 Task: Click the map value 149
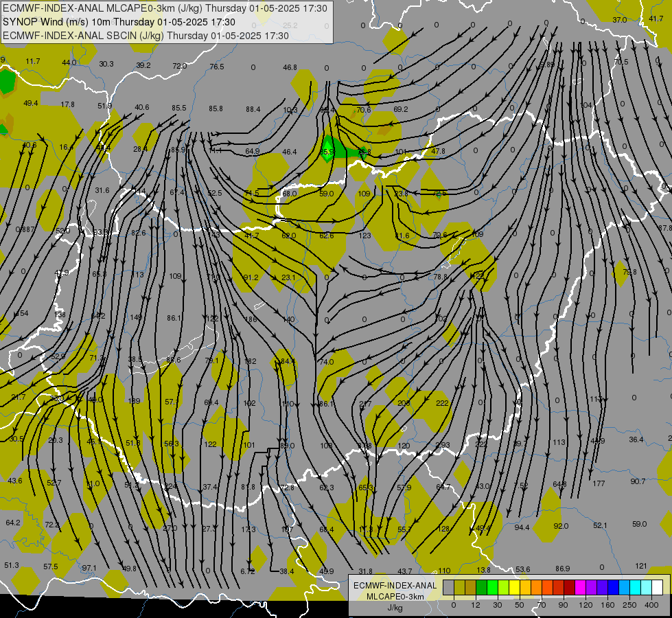136,317
